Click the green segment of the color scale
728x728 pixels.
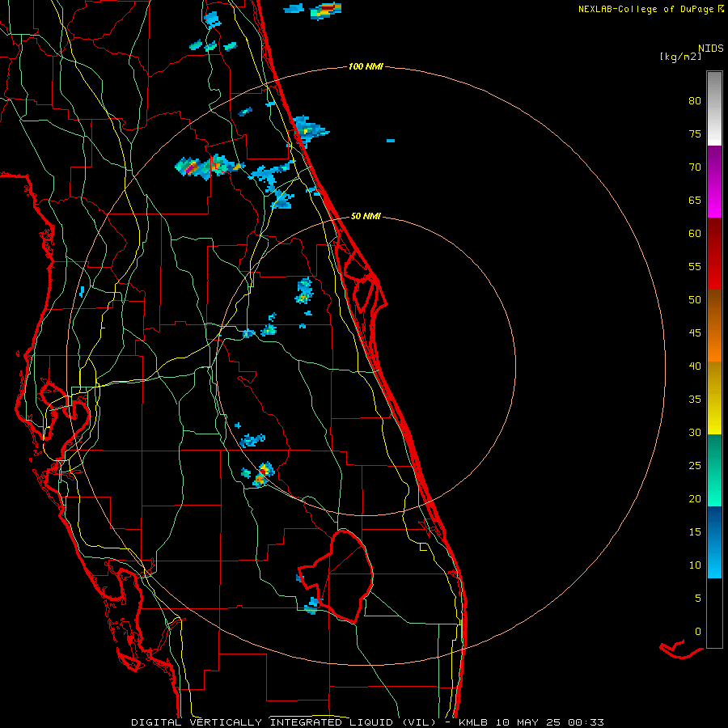(714, 470)
